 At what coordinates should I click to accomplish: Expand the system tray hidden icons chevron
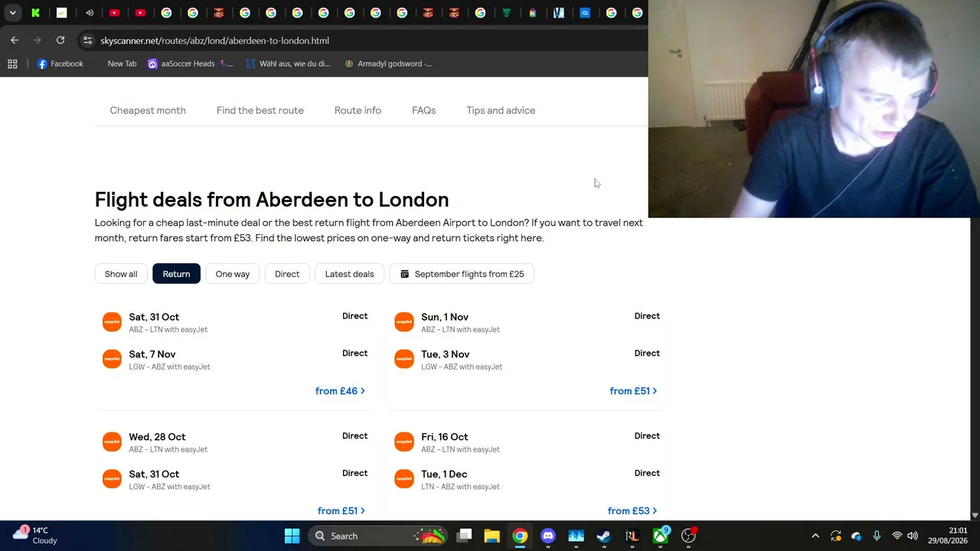click(815, 536)
